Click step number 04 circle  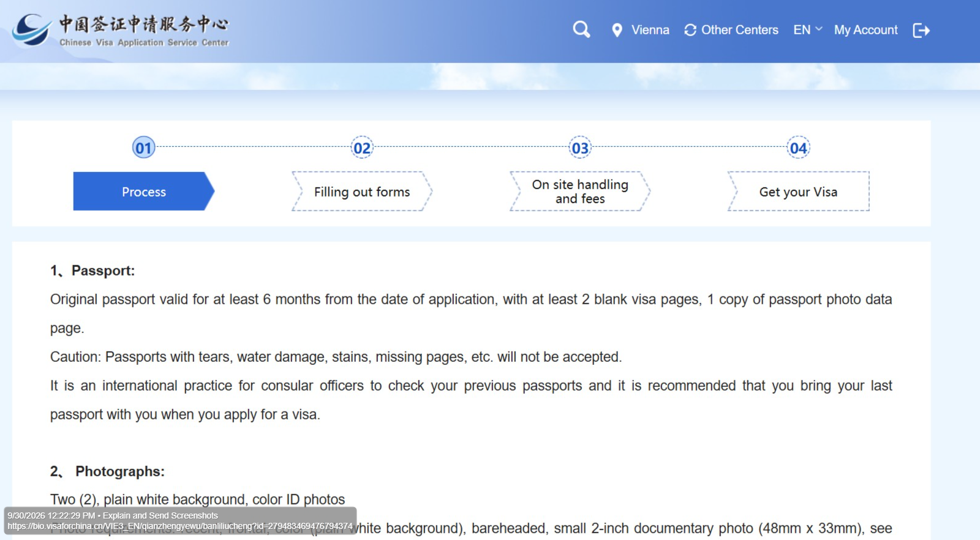click(798, 148)
